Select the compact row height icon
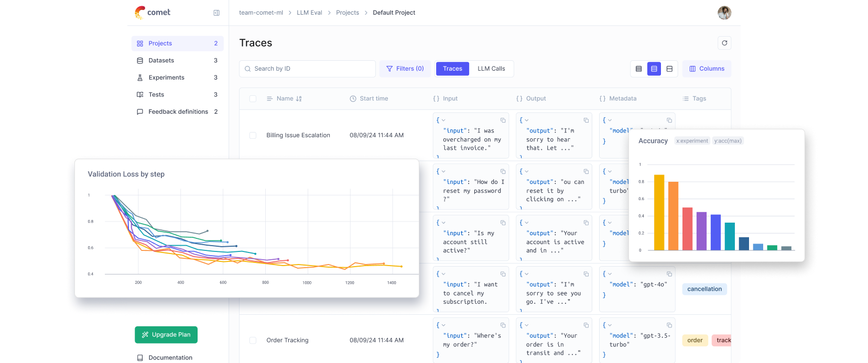The height and width of the screenshot is (363, 868). (638, 69)
